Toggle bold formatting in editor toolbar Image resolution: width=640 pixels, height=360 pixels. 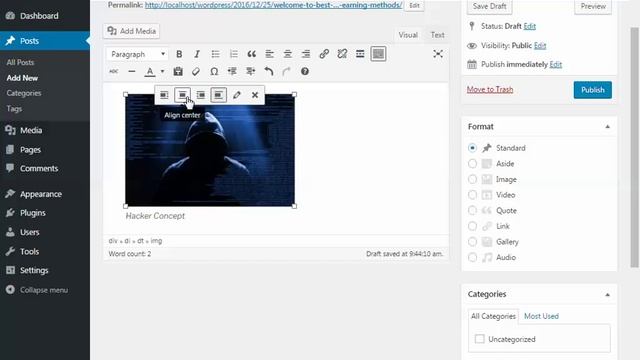point(179,54)
